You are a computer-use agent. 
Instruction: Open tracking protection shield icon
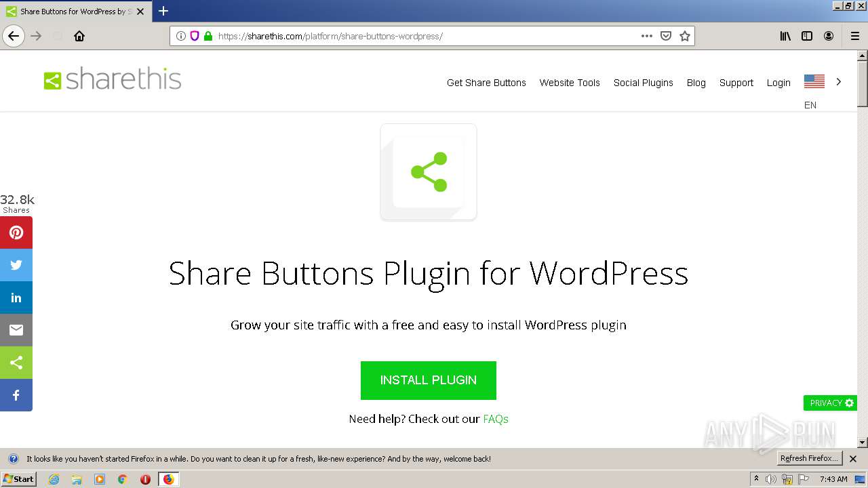[195, 36]
